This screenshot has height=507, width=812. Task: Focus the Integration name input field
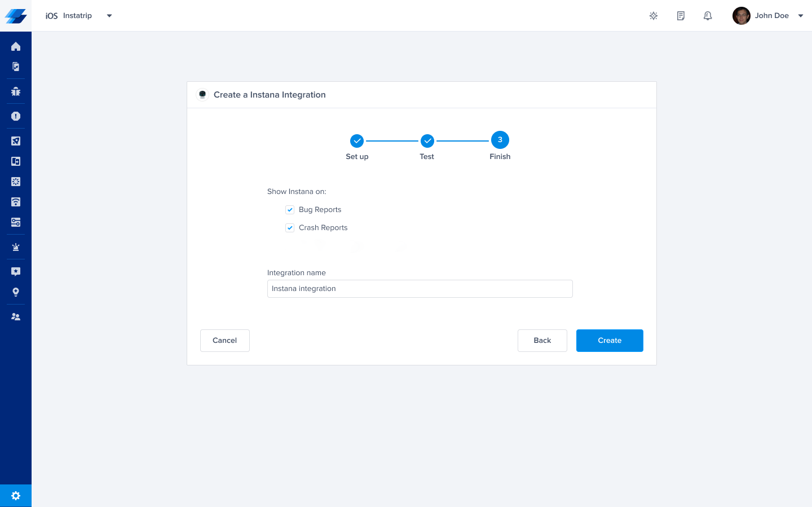pos(420,289)
